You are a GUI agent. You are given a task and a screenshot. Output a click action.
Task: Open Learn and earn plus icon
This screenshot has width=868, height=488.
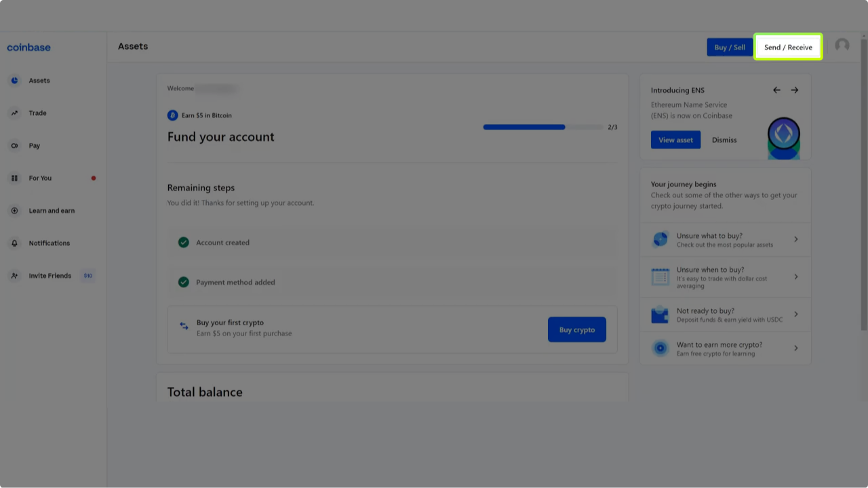point(14,211)
